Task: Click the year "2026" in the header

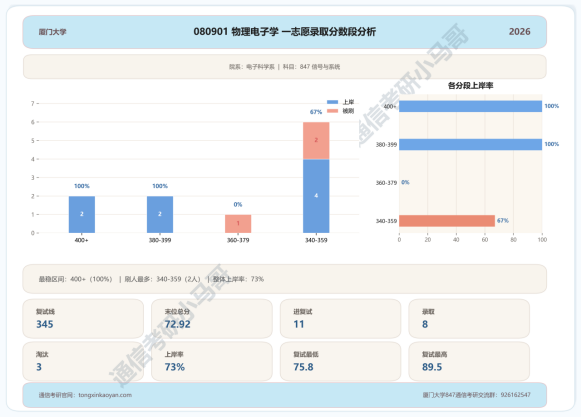Action: [519, 32]
